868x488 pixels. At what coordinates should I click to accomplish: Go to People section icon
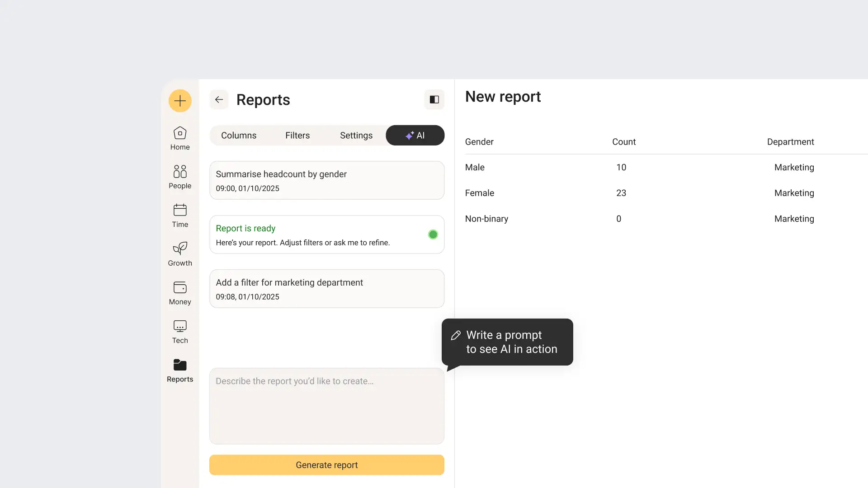point(180,172)
